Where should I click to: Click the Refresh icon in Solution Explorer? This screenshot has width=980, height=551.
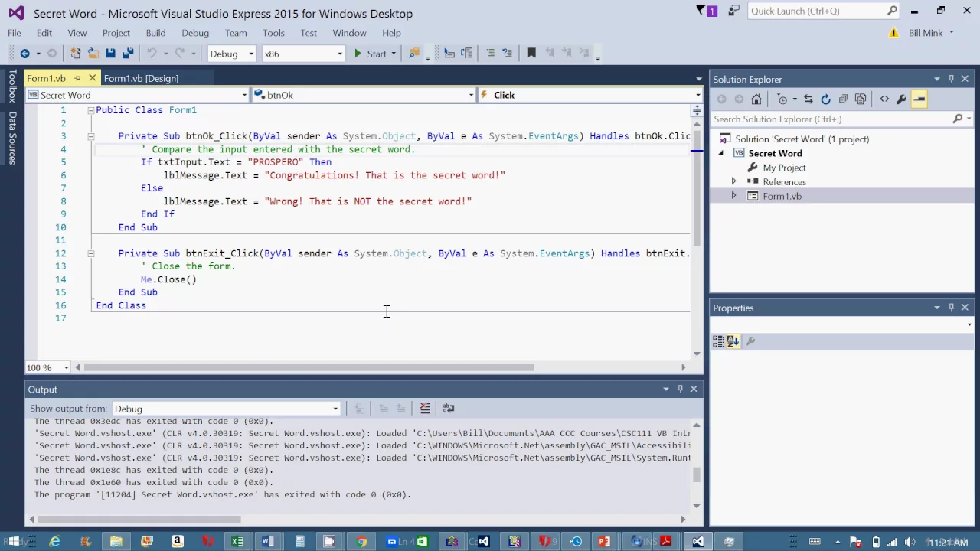pos(825,99)
